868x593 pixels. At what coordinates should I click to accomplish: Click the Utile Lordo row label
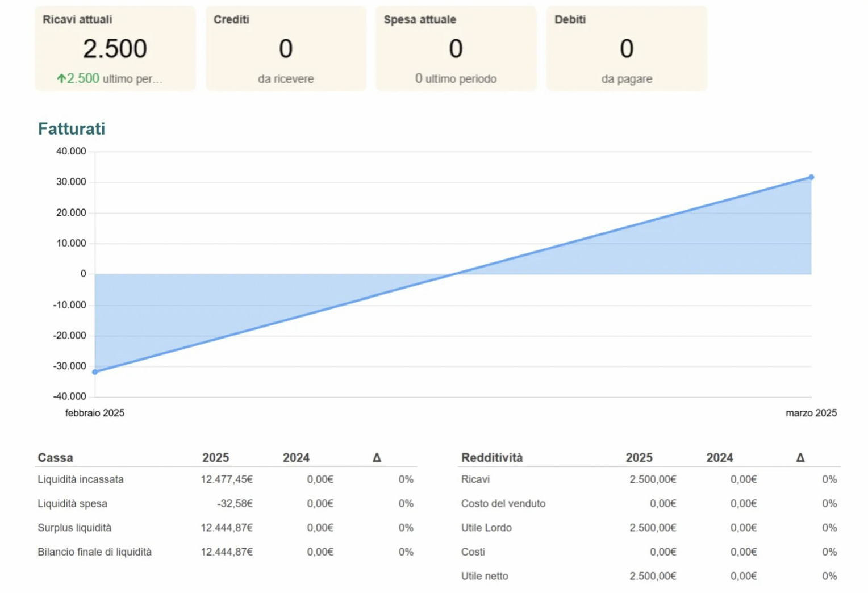click(x=486, y=528)
